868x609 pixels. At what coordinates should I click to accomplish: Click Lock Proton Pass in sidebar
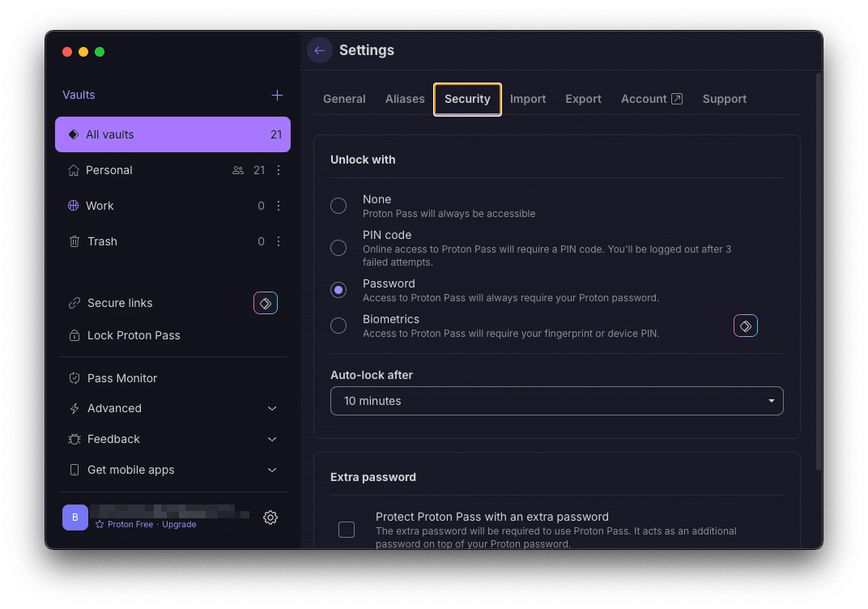[x=134, y=335]
